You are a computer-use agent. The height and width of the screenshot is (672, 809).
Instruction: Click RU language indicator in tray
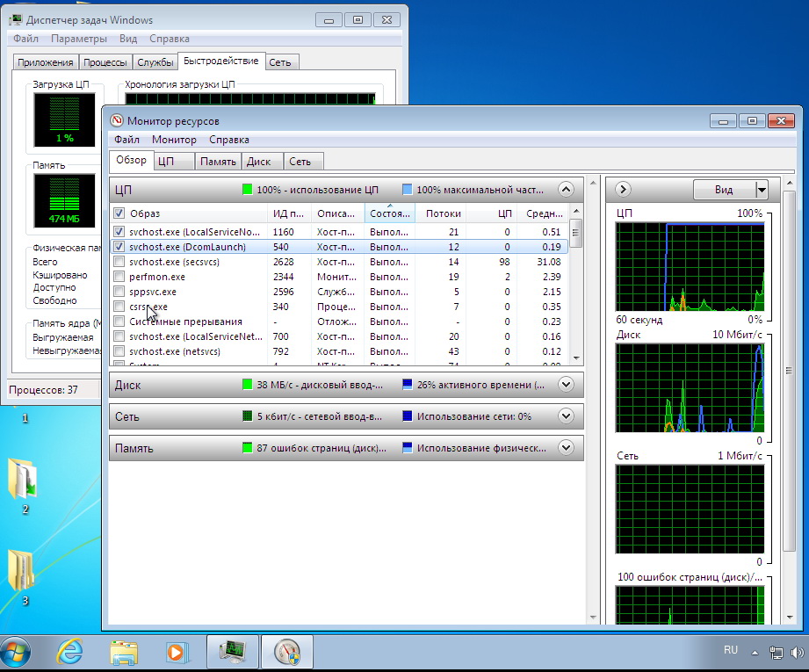pos(730,650)
